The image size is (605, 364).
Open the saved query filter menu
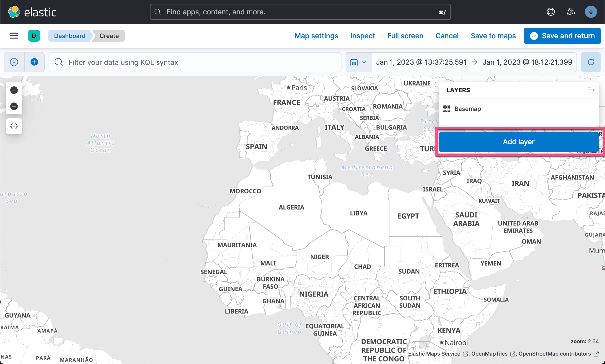[x=14, y=62]
